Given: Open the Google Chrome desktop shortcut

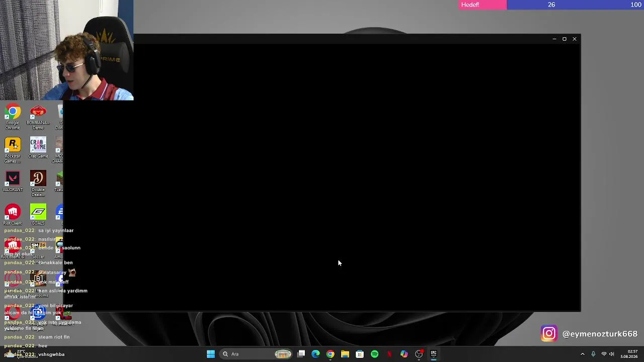Looking at the screenshot, I should point(13,117).
